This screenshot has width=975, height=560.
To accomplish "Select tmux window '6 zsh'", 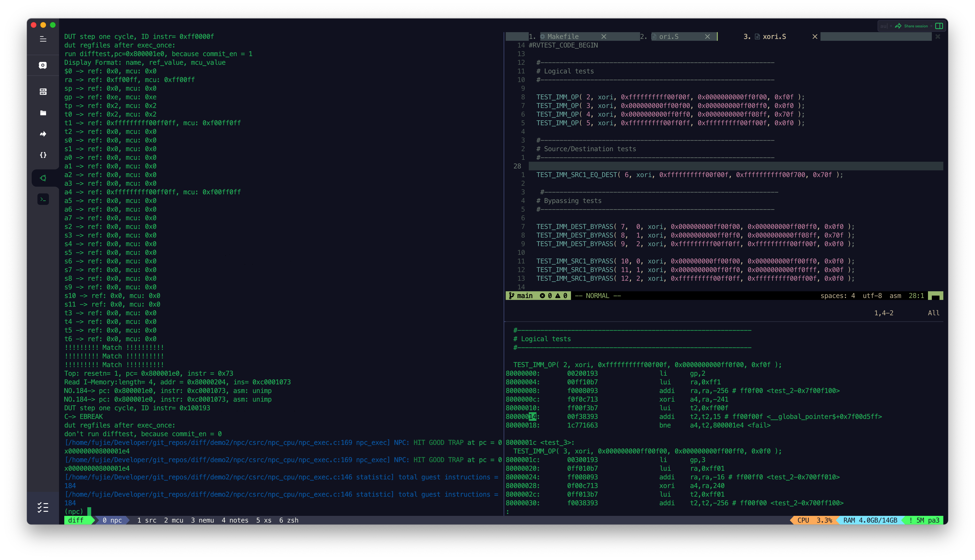I will 289,520.
